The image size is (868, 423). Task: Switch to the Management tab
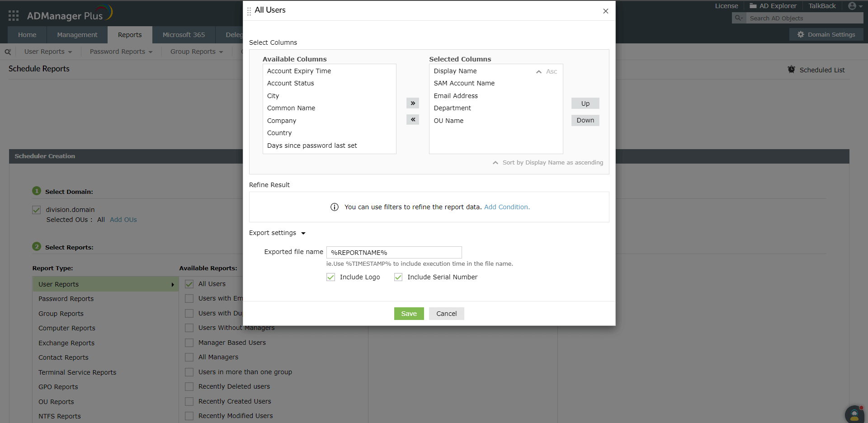coord(77,35)
